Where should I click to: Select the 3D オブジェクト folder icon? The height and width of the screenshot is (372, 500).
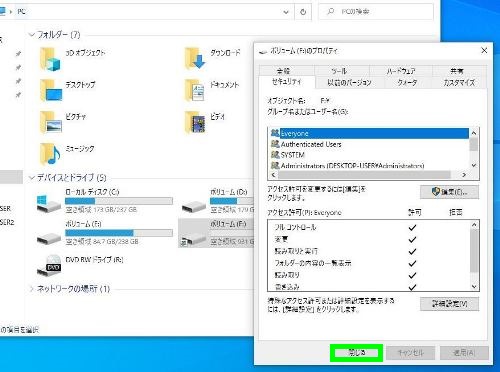[50, 59]
